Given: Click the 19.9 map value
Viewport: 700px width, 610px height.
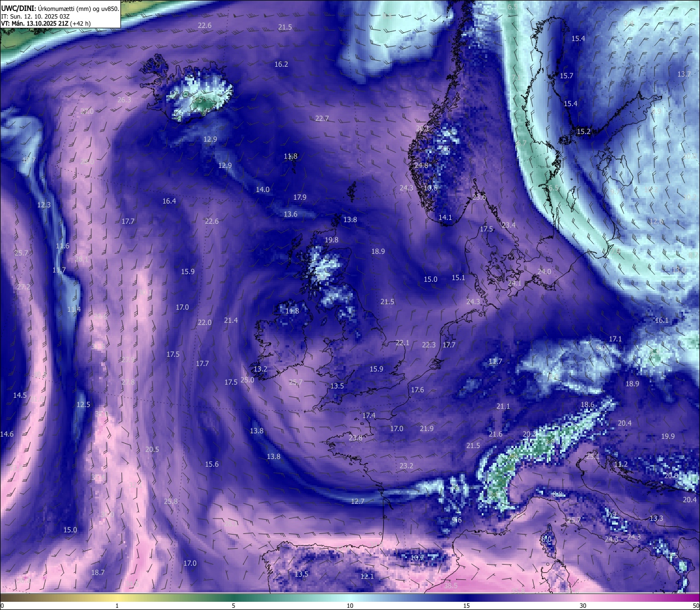Looking at the screenshot, I should [668, 436].
